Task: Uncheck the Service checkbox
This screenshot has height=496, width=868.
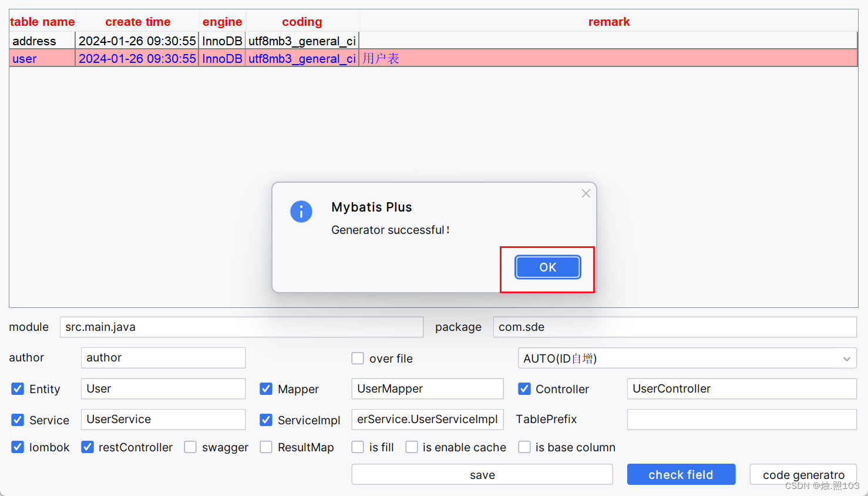Action: [x=18, y=420]
